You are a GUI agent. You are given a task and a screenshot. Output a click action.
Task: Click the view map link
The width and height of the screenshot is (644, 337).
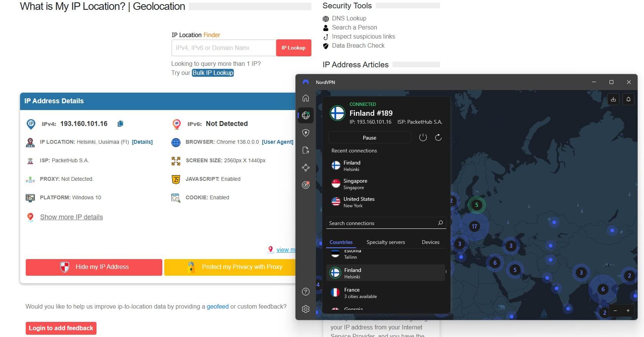[286, 250]
